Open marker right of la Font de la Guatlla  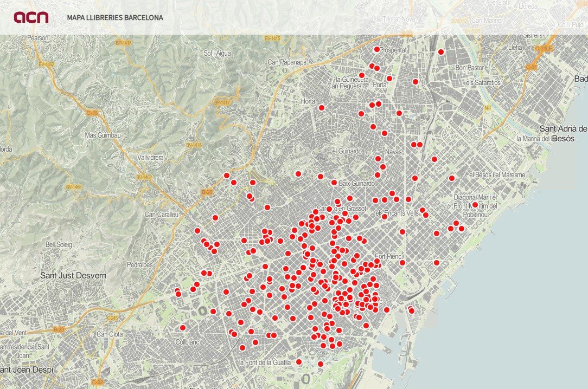(298, 362)
